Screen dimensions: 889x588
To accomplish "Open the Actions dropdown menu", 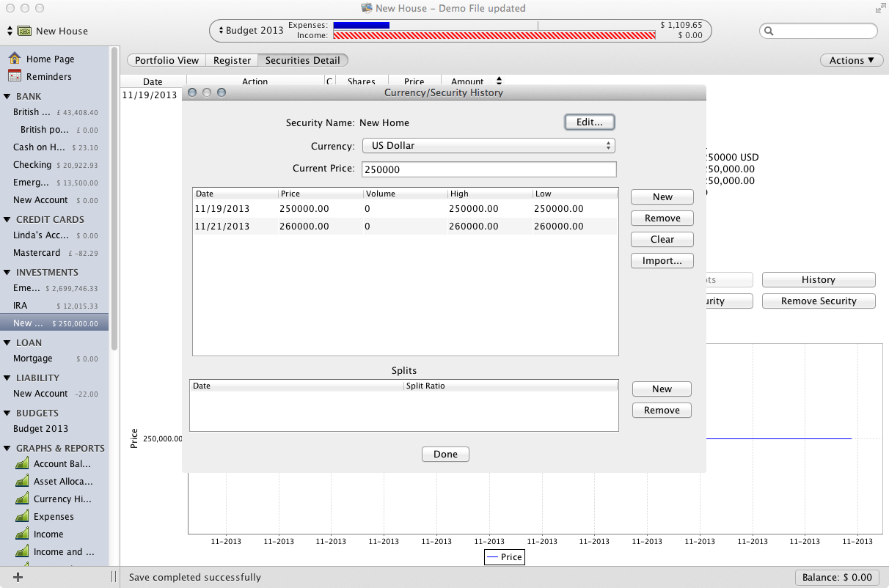I will pyautogui.click(x=851, y=60).
